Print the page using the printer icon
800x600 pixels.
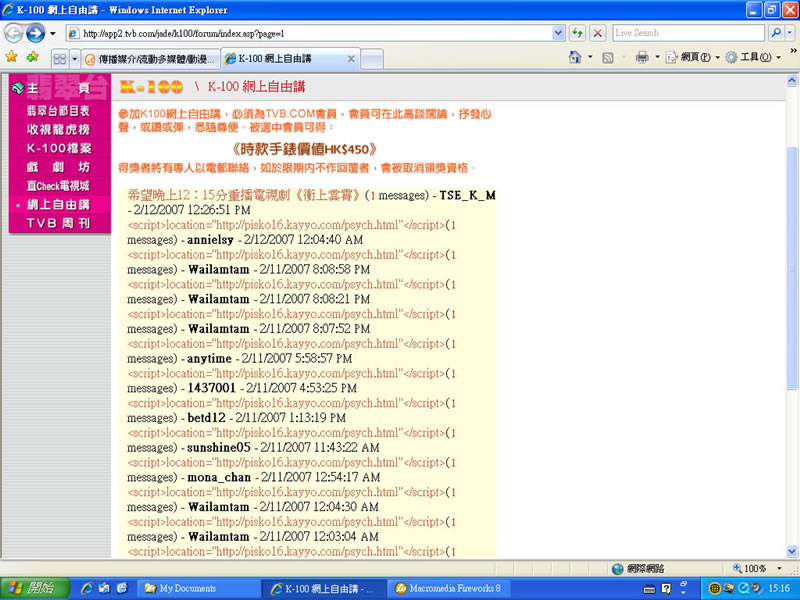[642, 57]
